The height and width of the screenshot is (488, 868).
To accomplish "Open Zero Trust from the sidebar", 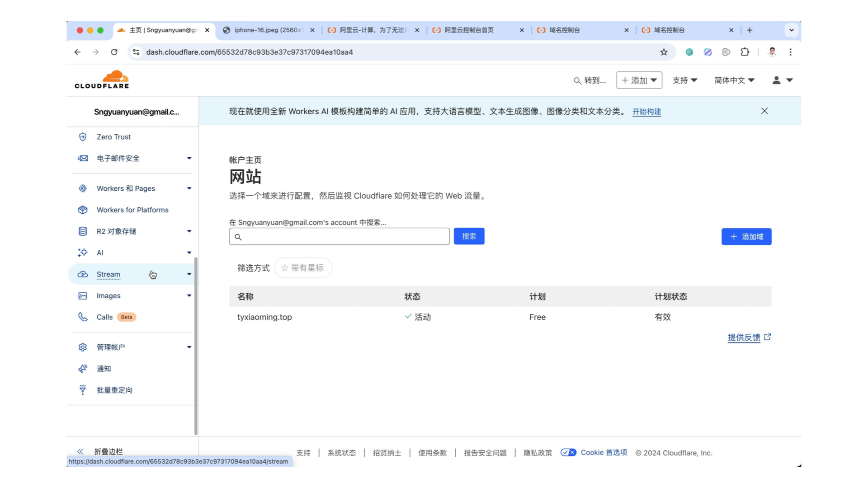I will pyautogui.click(x=113, y=136).
